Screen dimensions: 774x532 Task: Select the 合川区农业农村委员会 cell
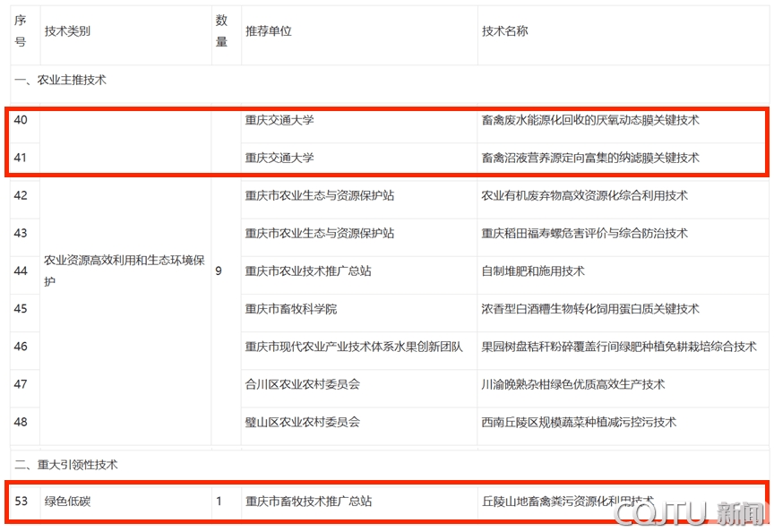click(303, 384)
